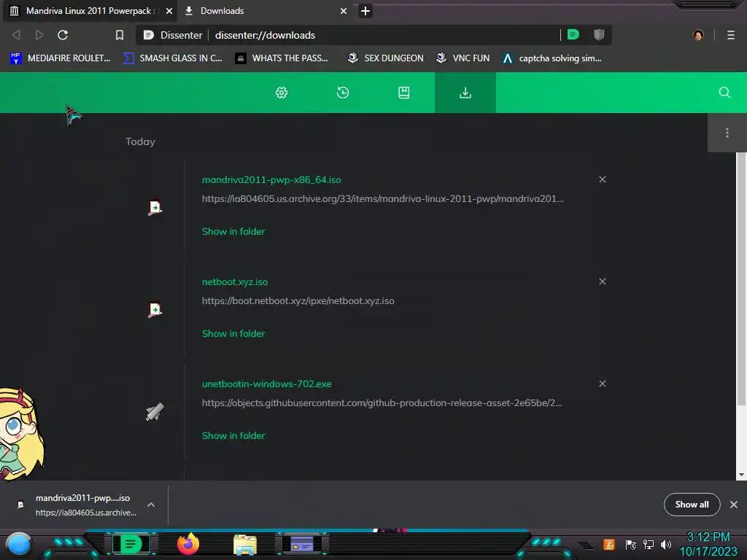Remove netboot.xyz.iso from list
The width and height of the screenshot is (747, 560).
(602, 281)
